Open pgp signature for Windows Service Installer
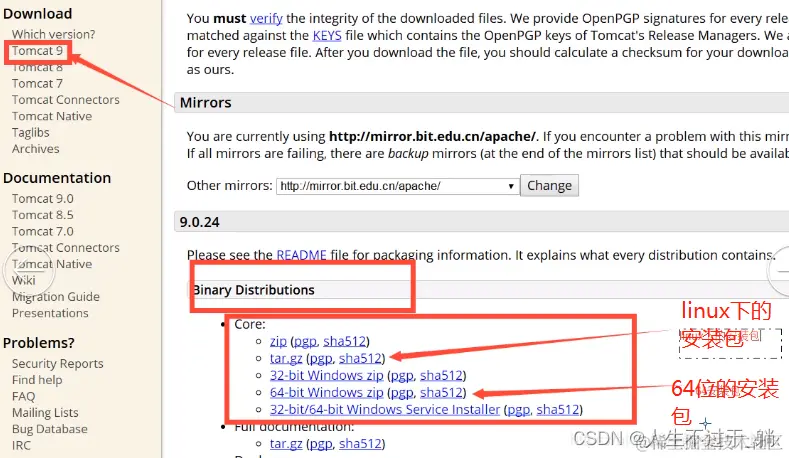 click(519, 410)
